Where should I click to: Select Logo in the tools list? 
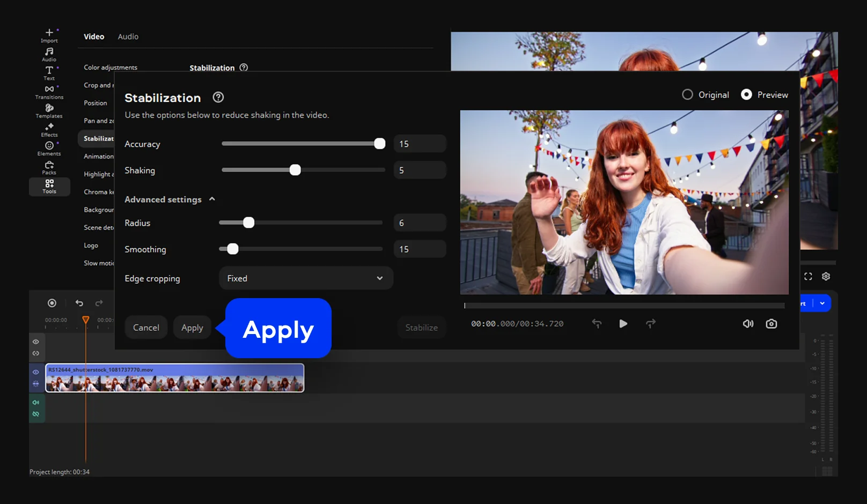click(x=91, y=245)
